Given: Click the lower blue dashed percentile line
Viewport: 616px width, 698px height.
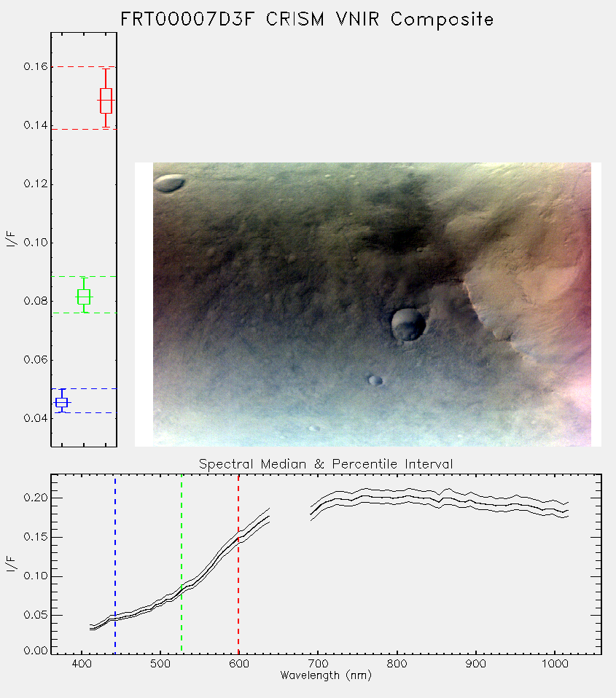Looking at the screenshot, I should (x=84, y=412).
